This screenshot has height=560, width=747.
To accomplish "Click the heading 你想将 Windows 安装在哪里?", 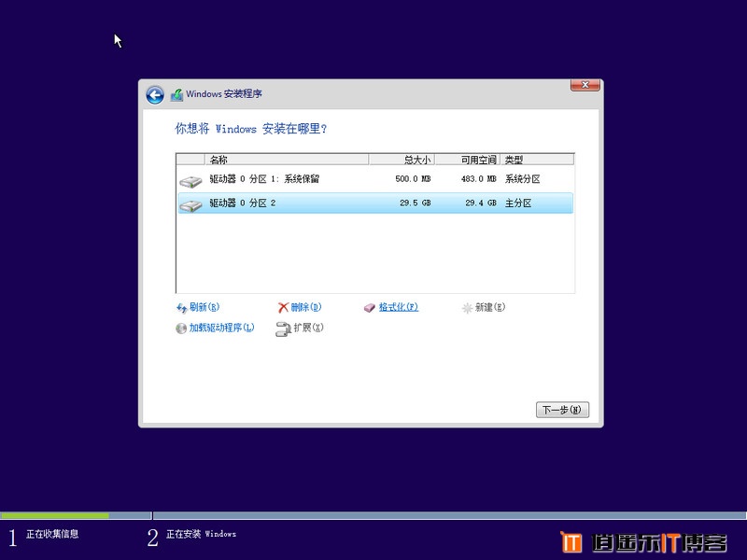I will coord(251,129).
